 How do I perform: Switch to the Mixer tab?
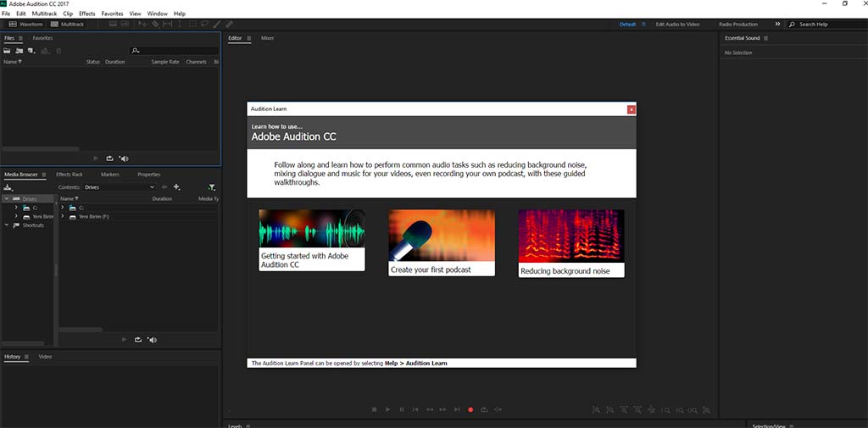267,38
